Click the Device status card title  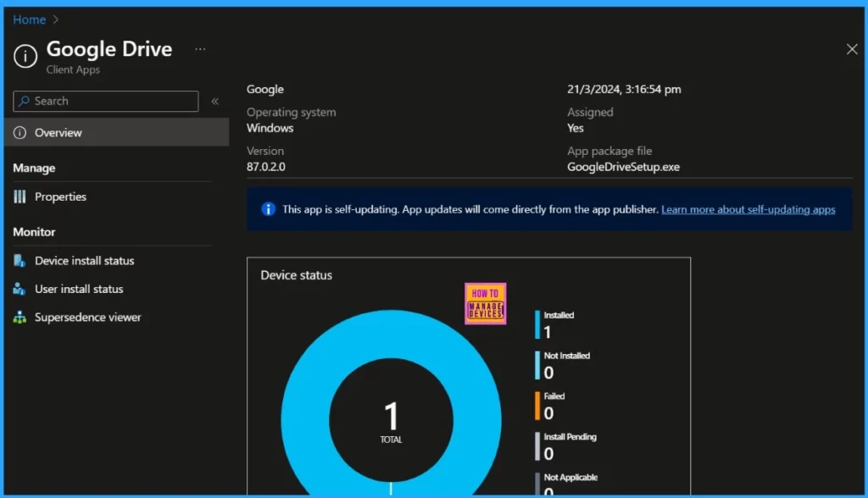[296, 275]
